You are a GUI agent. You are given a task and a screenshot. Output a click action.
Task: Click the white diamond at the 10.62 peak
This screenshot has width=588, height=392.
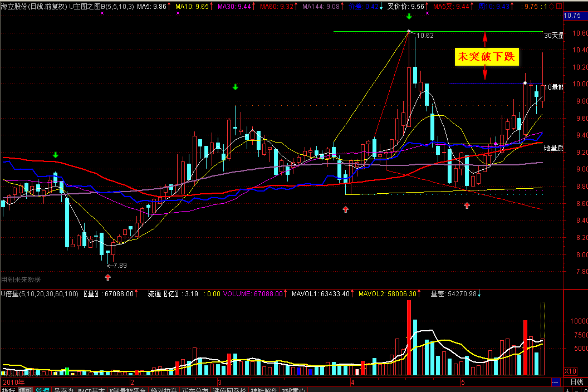pos(409,32)
